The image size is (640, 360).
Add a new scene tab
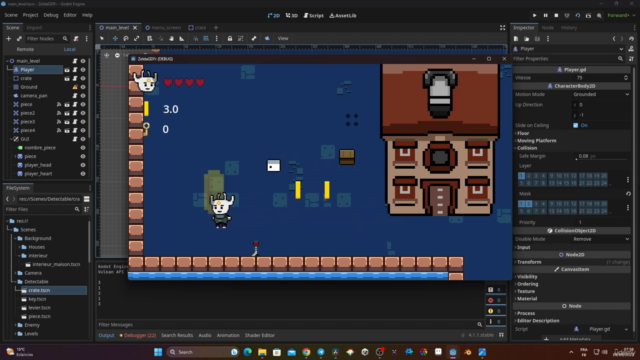point(216,28)
